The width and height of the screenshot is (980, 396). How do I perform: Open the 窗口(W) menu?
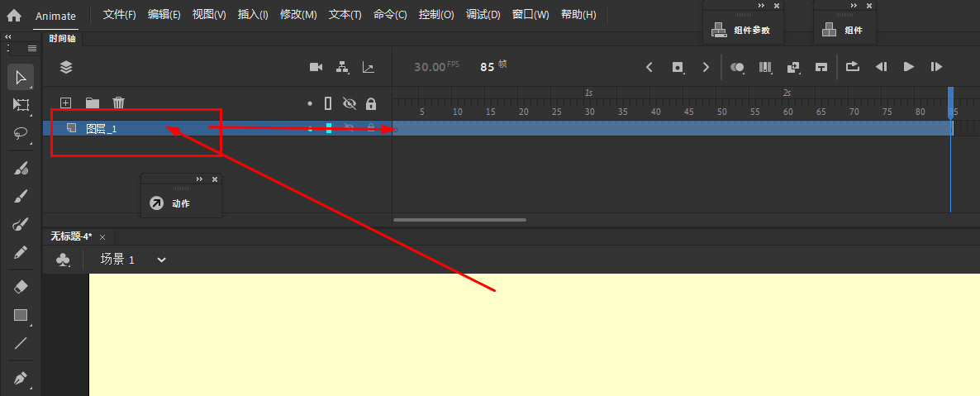pyautogui.click(x=530, y=15)
